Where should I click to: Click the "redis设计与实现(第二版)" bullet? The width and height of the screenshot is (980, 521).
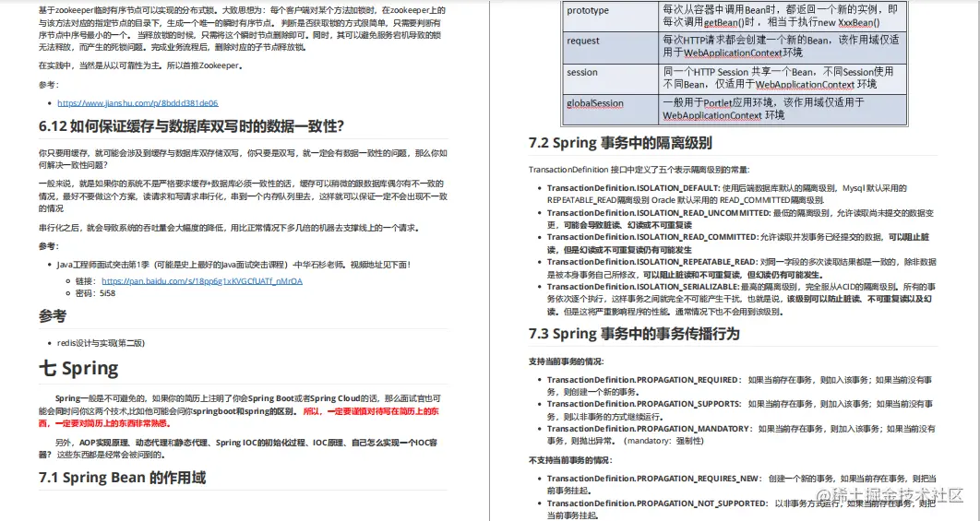102,343
